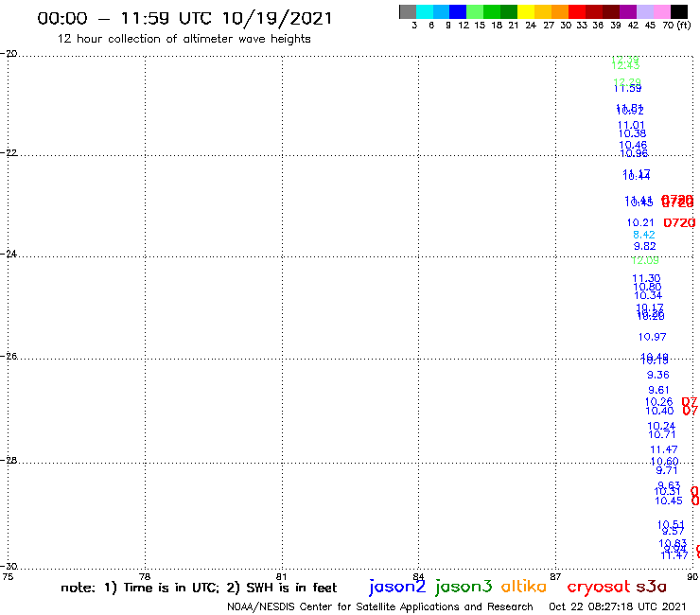Click the longitude axis label 84
Screen dimensions: 700x615
tap(418, 576)
